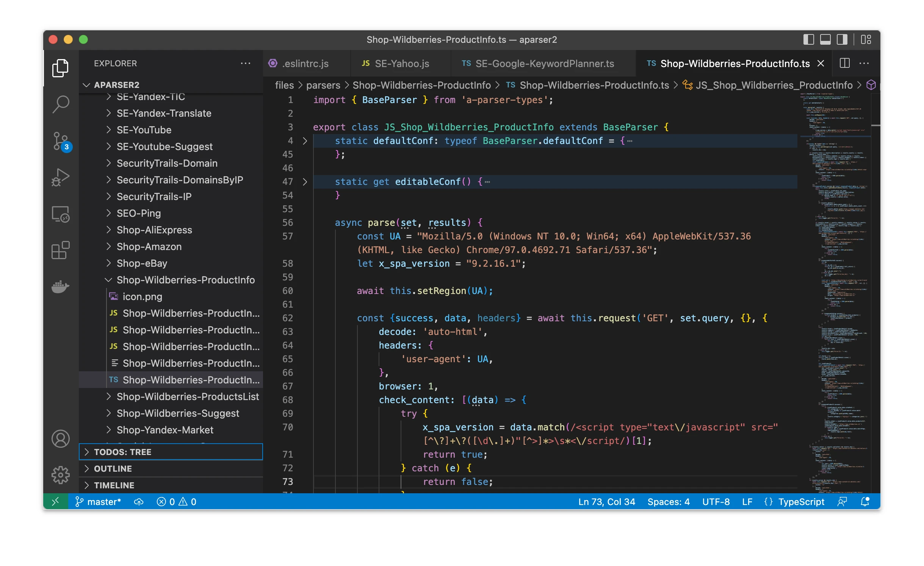Expand Shop-AliExpress folder
Screen dimensions: 924x566
pyautogui.click(x=171, y=230)
